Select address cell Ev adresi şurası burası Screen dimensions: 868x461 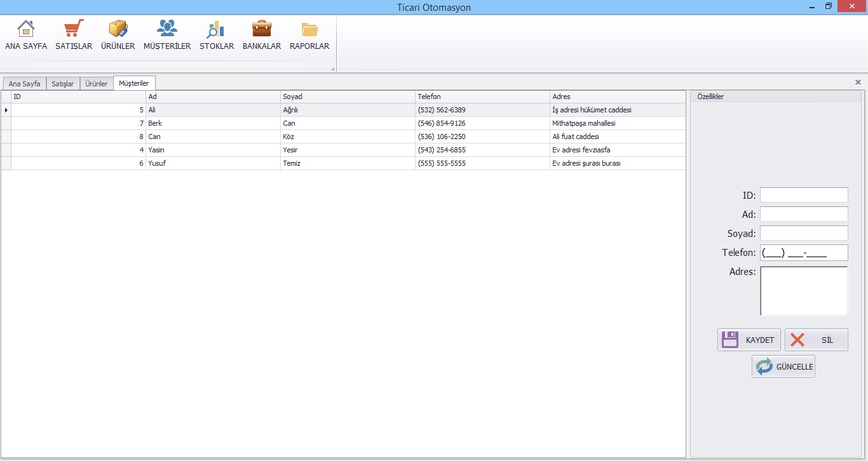coord(618,163)
